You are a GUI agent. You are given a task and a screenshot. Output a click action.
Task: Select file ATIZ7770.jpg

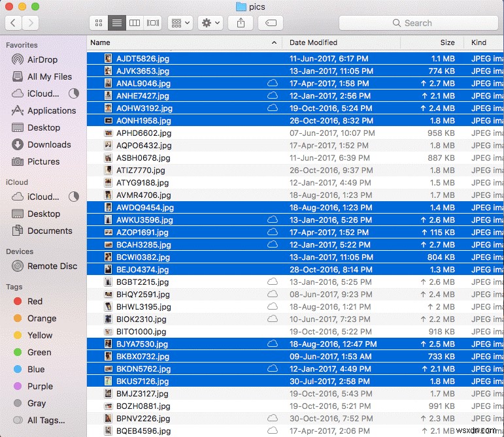click(295, 170)
